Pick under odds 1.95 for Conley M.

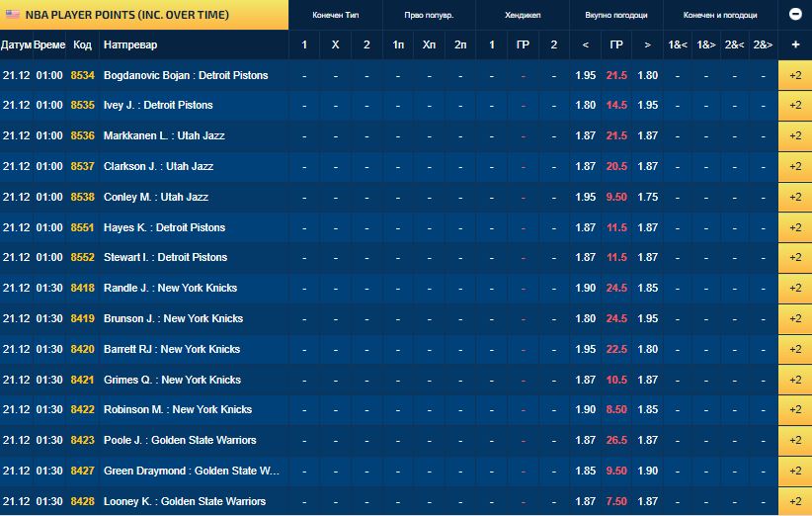click(x=586, y=197)
